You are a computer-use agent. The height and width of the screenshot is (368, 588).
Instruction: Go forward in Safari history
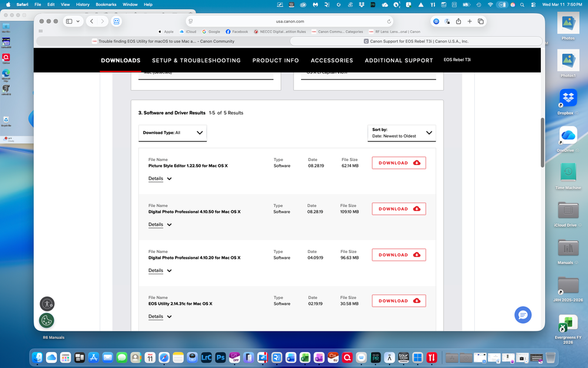[x=103, y=21]
